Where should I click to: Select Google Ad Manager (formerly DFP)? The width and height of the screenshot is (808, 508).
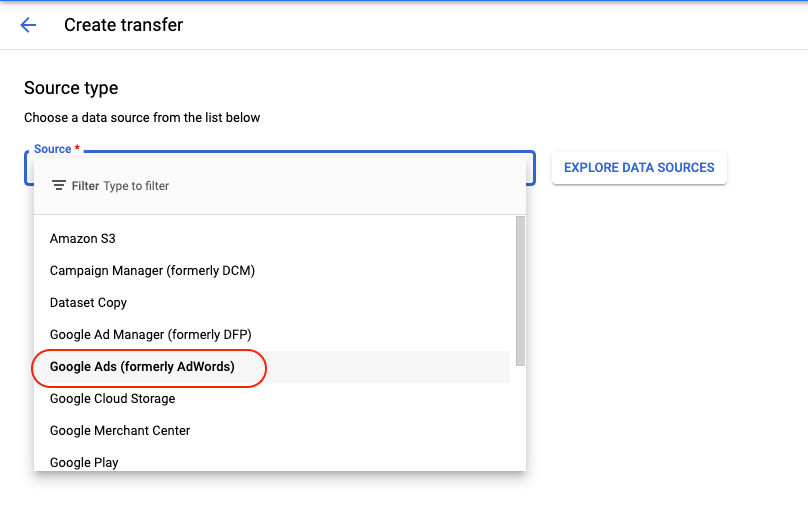272,334
